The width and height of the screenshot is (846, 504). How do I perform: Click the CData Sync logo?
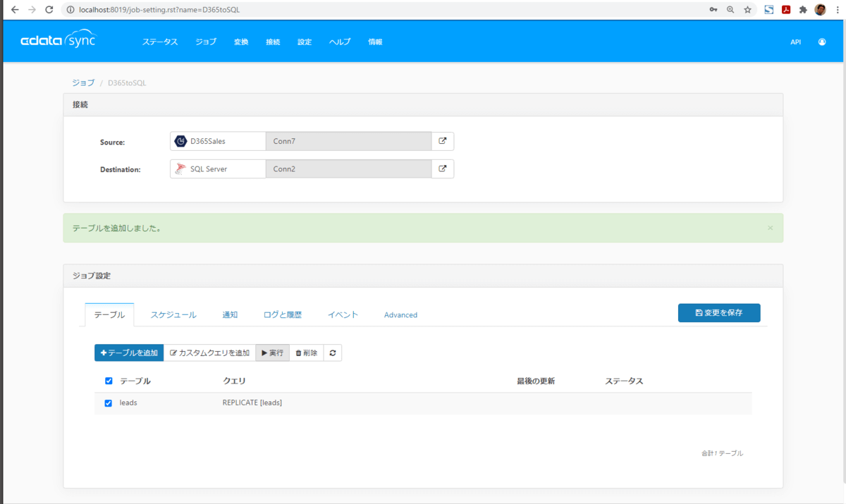(x=58, y=40)
